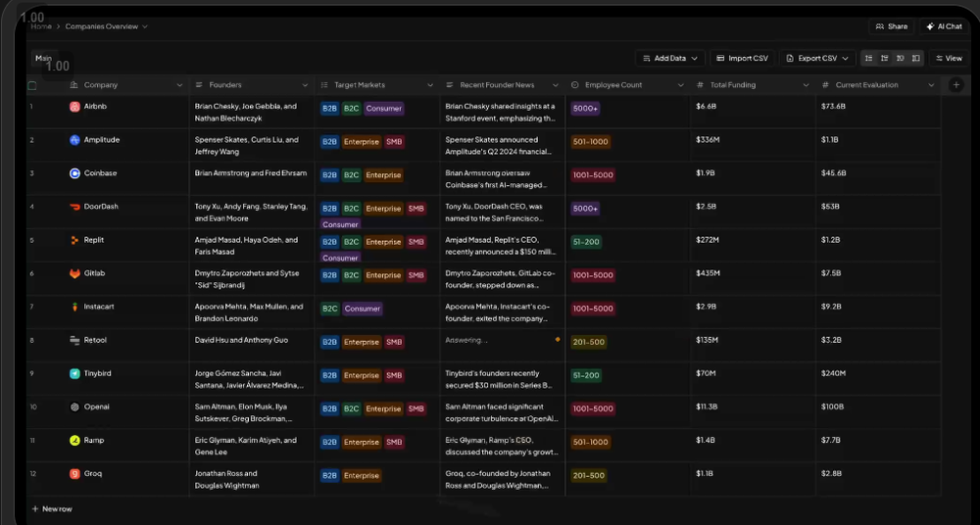Image resolution: width=980 pixels, height=525 pixels.
Task: Click the Consumer tag in Instacart row
Action: tap(362, 309)
